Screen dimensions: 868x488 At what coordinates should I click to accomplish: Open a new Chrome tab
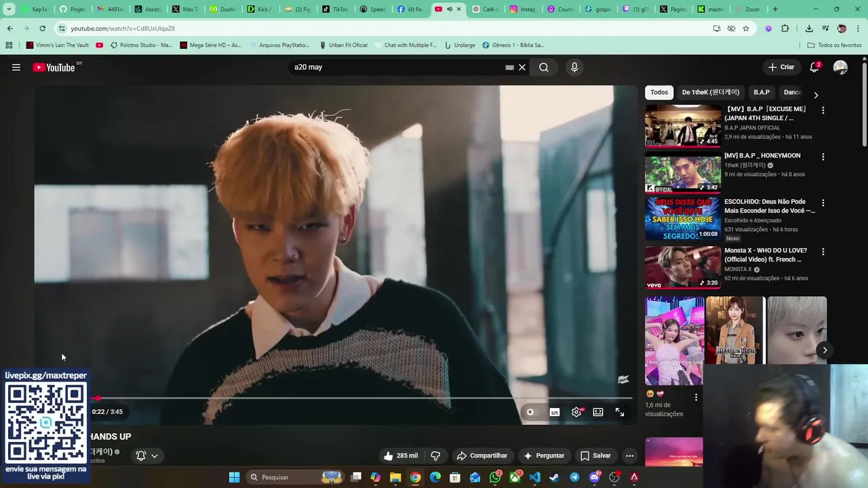tap(775, 9)
